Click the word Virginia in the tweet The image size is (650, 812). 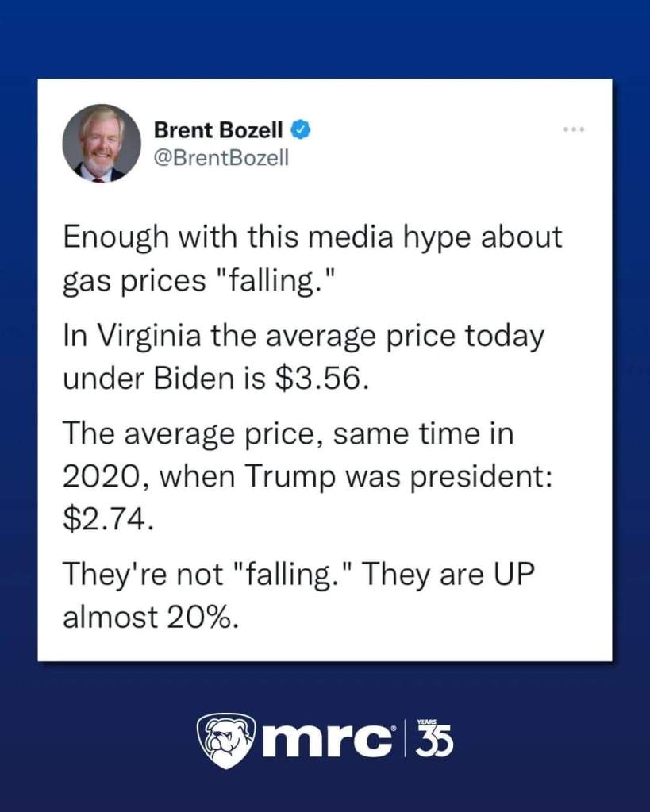click(146, 337)
